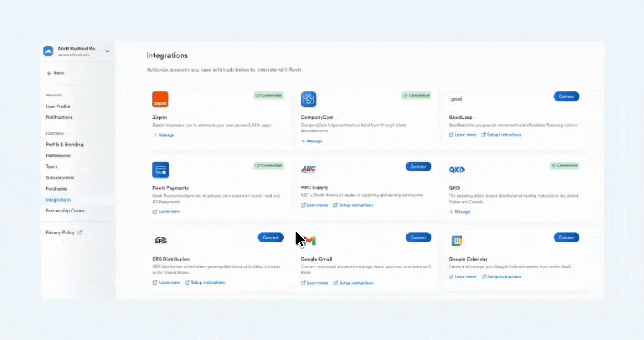Go Back using the sidebar arrow
This screenshot has height=340, width=644.
pos(55,73)
